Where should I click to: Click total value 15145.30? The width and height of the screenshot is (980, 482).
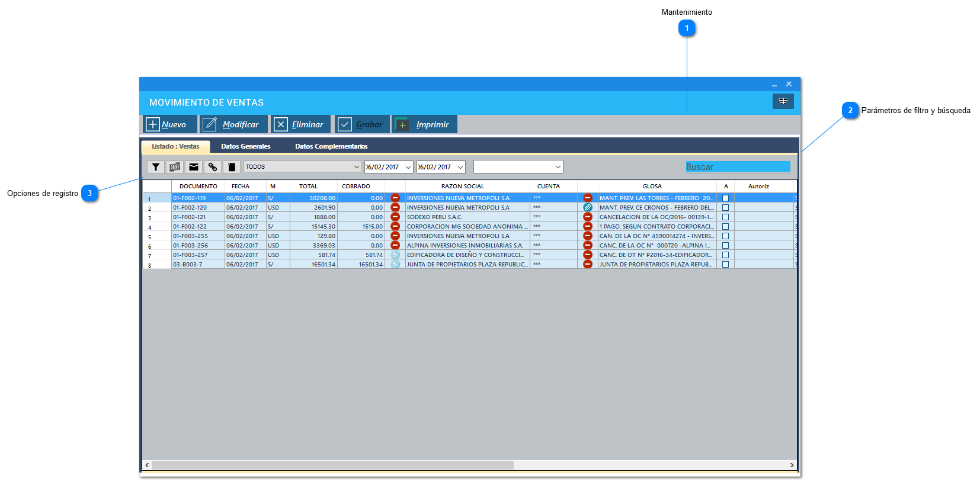(313, 226)
